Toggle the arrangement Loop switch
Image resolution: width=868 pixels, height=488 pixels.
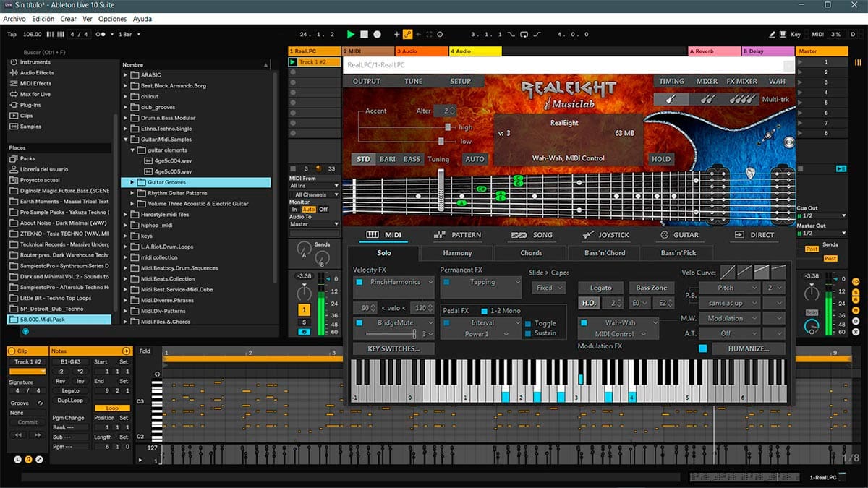click(524, 34)
